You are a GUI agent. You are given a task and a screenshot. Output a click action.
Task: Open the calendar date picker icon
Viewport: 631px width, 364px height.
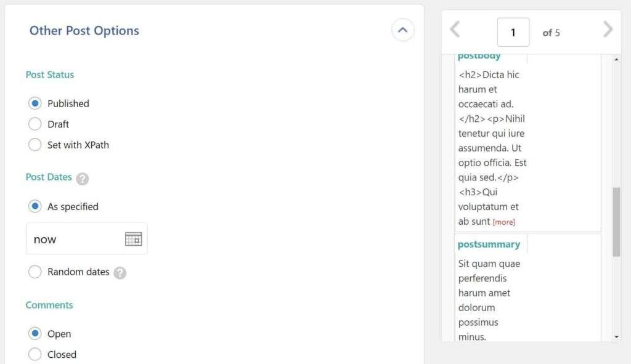(133, 239)
